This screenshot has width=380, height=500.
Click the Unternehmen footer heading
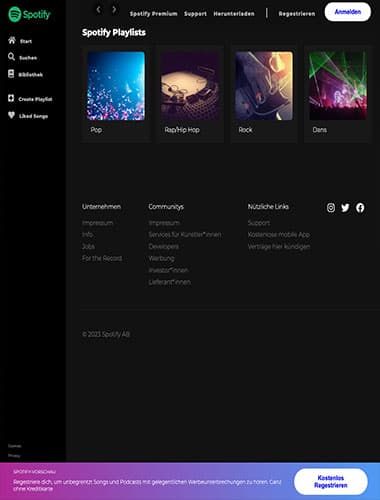(101, 207)
